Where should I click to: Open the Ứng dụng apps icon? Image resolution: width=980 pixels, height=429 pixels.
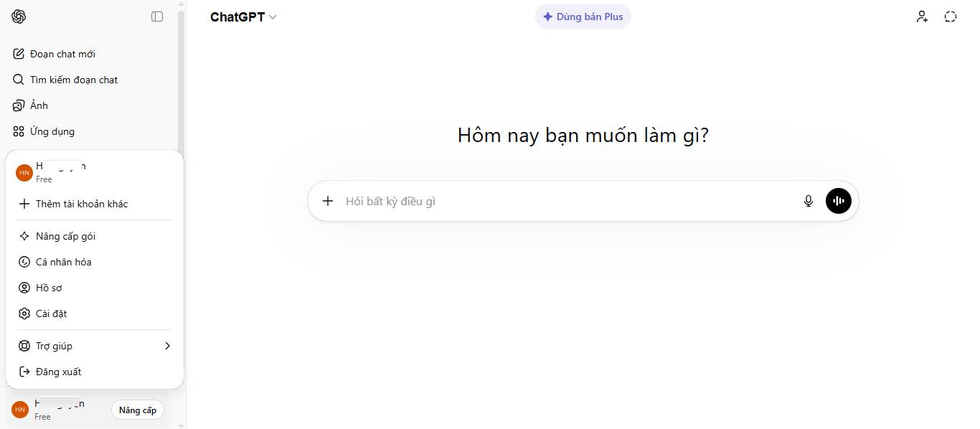(x=18, y=131)
